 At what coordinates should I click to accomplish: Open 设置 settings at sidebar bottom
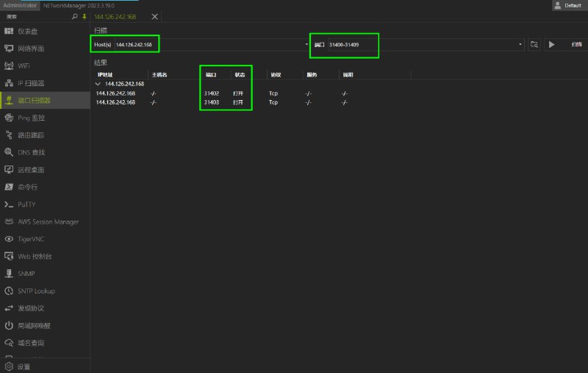(24, 366)
